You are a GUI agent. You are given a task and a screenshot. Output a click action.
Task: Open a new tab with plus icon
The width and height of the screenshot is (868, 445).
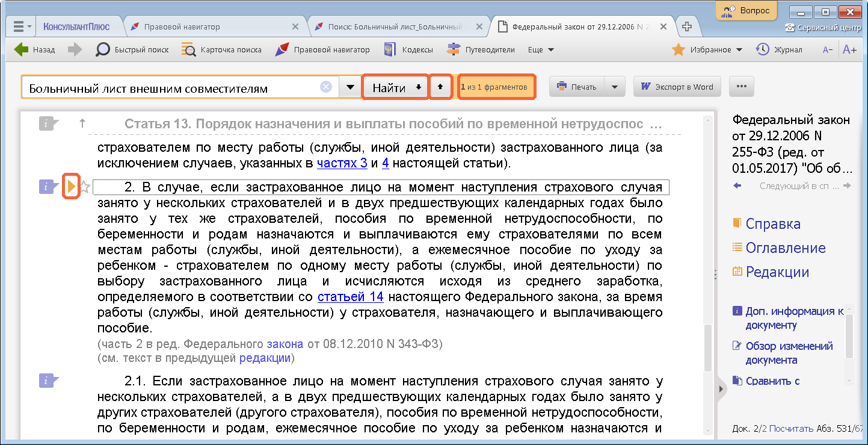(x=686, y=27)
